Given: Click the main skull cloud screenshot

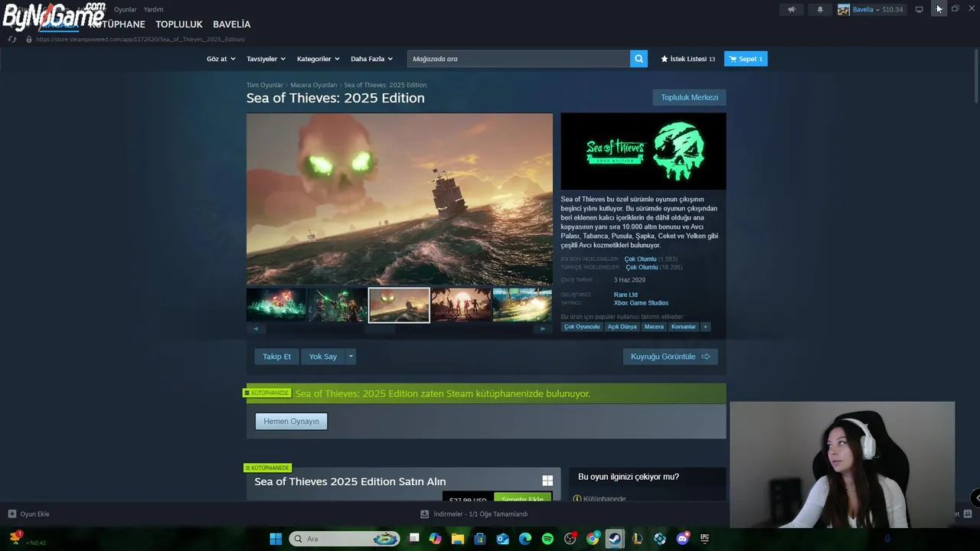Looking at the screenshot, I should coord(399,199).
